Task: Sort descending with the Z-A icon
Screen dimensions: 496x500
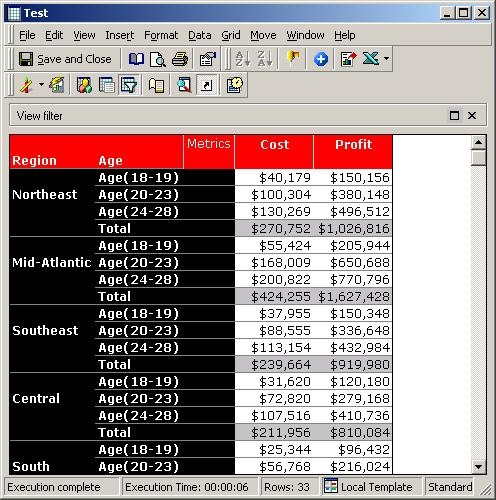Action: pyautogui.click(x=265, y=59)
